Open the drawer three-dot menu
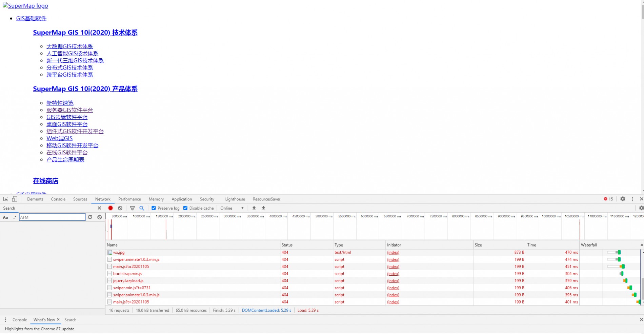This screenshot has width=644, height=334. (5, 319)
